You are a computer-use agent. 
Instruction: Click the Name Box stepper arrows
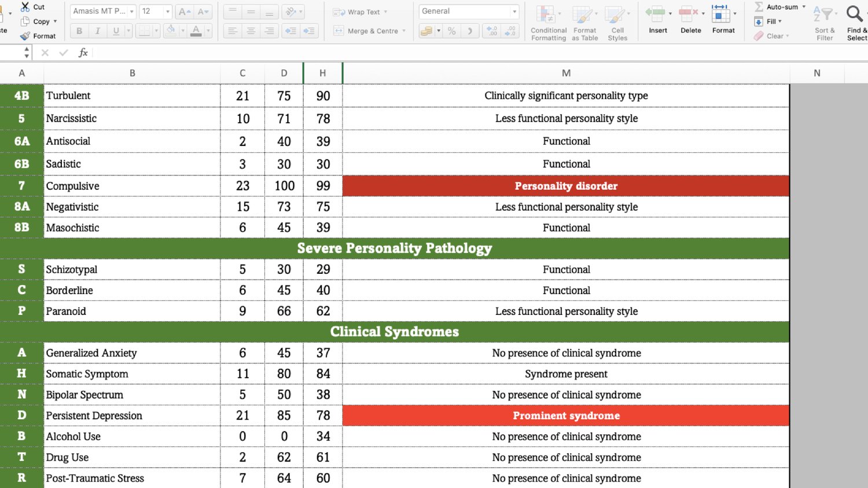pos(27,53)
